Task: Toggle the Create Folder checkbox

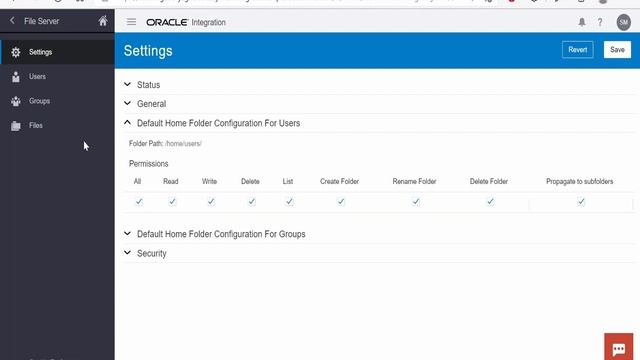Action: 341,202
